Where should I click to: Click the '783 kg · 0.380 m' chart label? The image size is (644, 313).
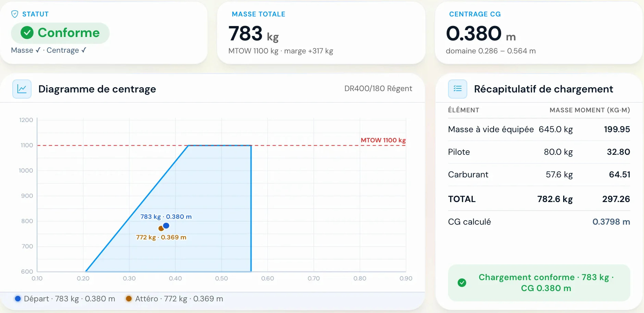click(x=166, y=217)
